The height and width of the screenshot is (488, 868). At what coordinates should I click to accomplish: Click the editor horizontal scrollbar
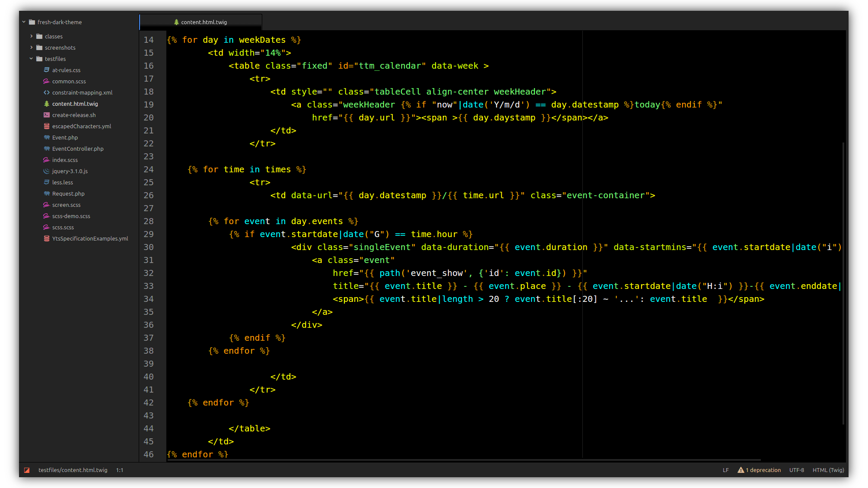(x=464, y=460)
